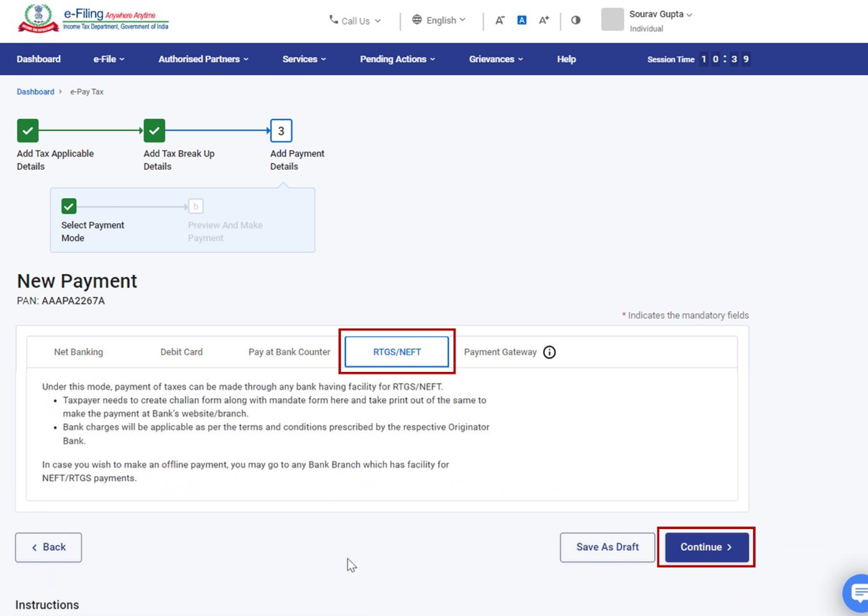Open the chat support bubble
The height and width of the screenshot is (616, 868).
click(x=857, y=593)
